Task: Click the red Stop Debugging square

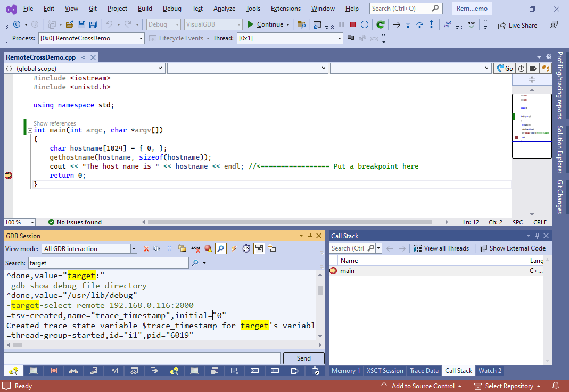Action: pyautogui.click(x=352, y=24)
